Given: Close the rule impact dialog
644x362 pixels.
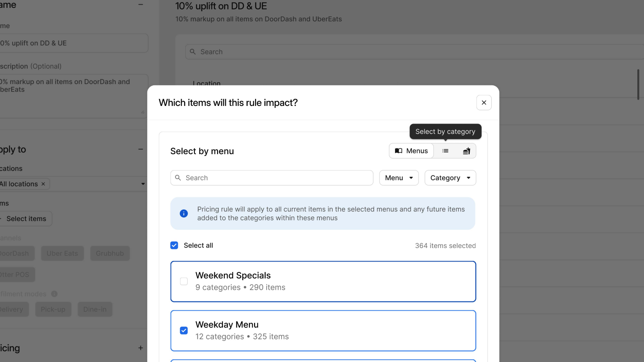Looking at the screenshot, I should [484, 103].
